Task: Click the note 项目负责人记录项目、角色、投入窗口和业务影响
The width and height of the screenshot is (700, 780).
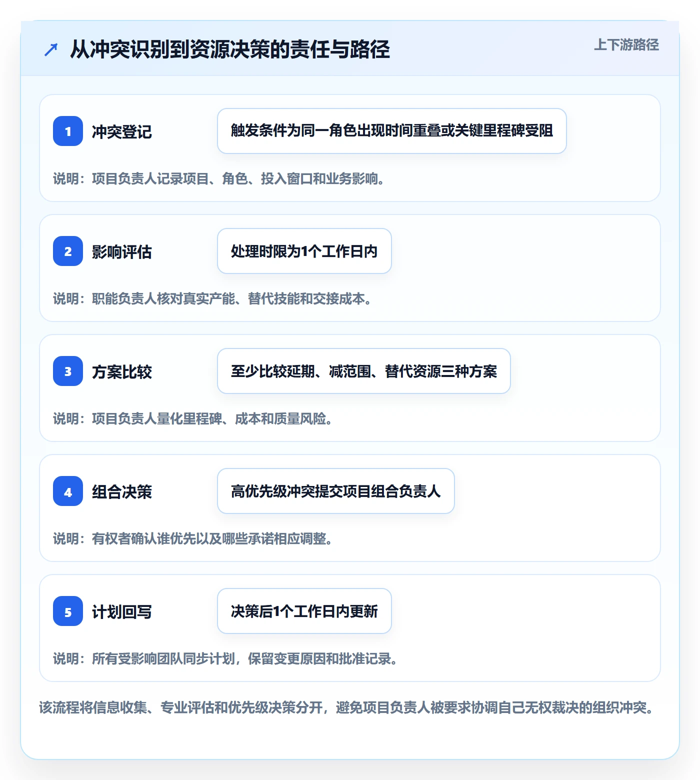Action: click(219, 178)
